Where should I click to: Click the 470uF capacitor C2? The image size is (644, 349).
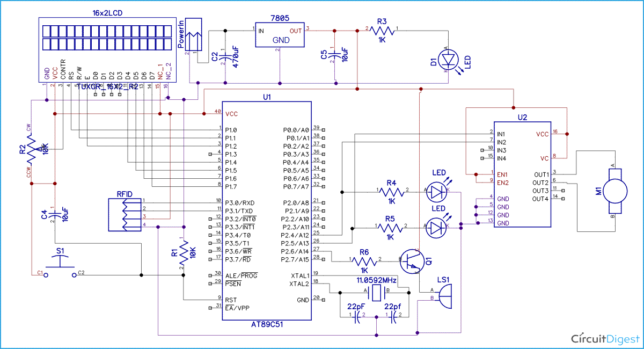(x=225, y=56)
